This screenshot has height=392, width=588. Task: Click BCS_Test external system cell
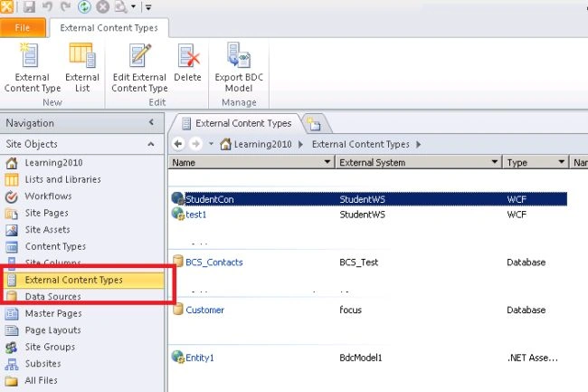click(x=358, y=263)
